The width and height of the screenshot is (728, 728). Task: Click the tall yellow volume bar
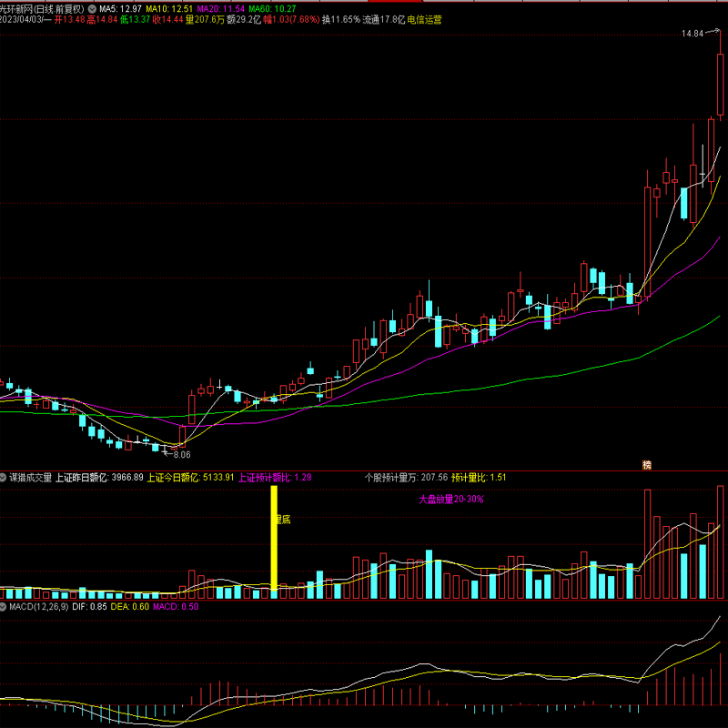273,541
